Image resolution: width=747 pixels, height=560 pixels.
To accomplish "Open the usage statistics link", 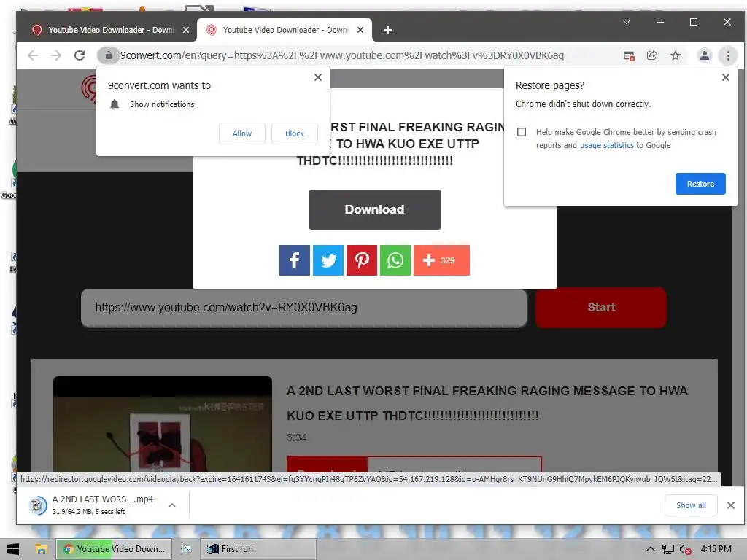I will (606, 145).
